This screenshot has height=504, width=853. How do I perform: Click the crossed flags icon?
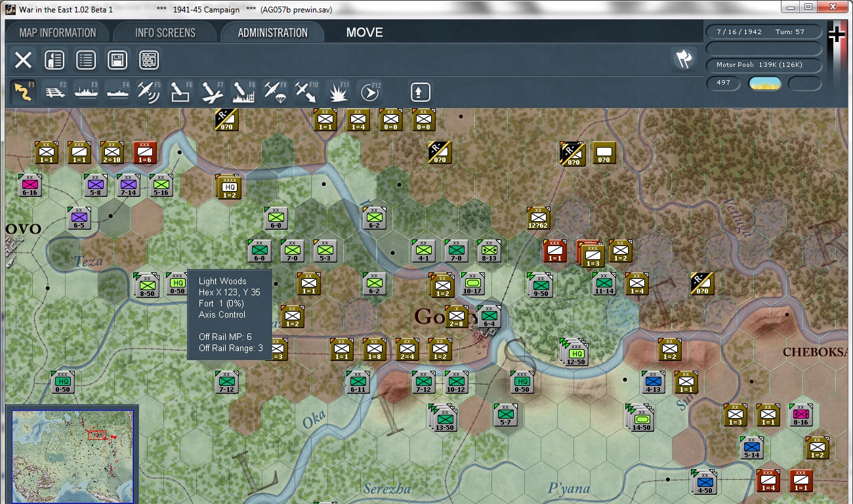coord(684,60)
